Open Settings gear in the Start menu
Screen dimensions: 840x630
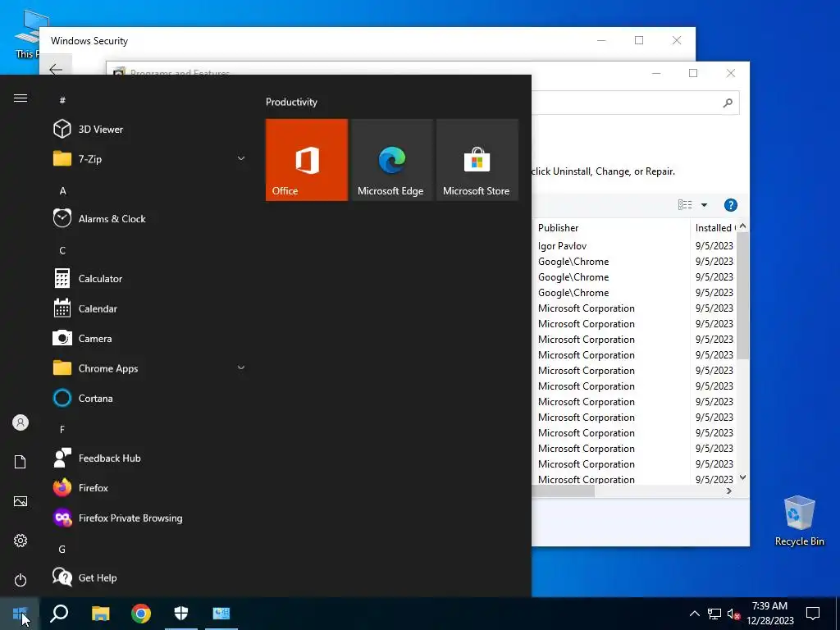click(x=21, y=541)
